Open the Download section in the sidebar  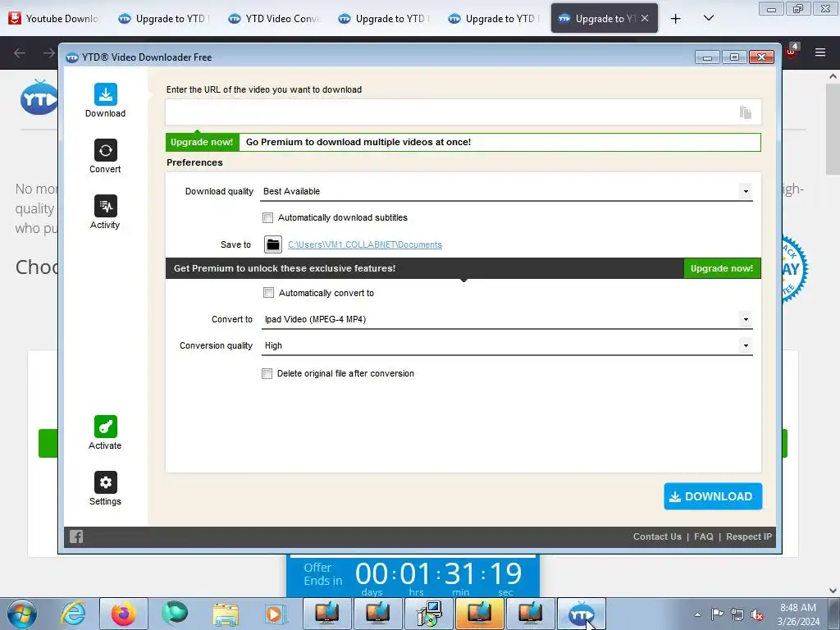pos(106,101)
